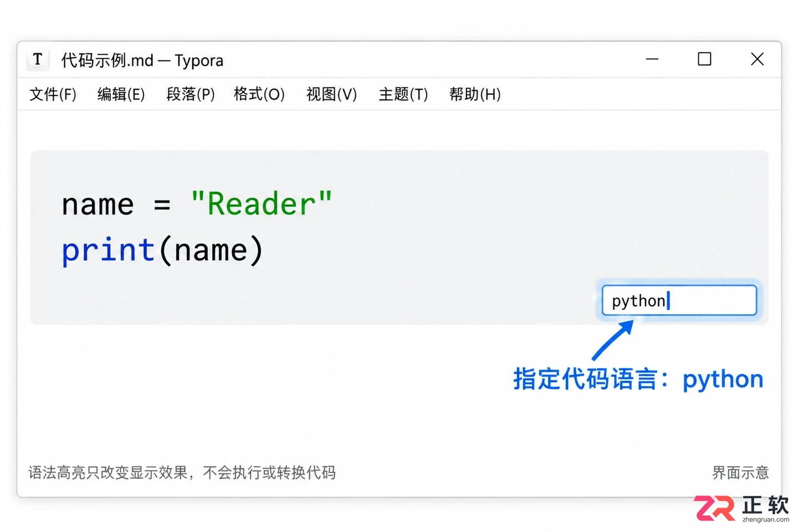Open the 段落(P) menu
The image size is (798, 532).
click(x=191, y=94)
